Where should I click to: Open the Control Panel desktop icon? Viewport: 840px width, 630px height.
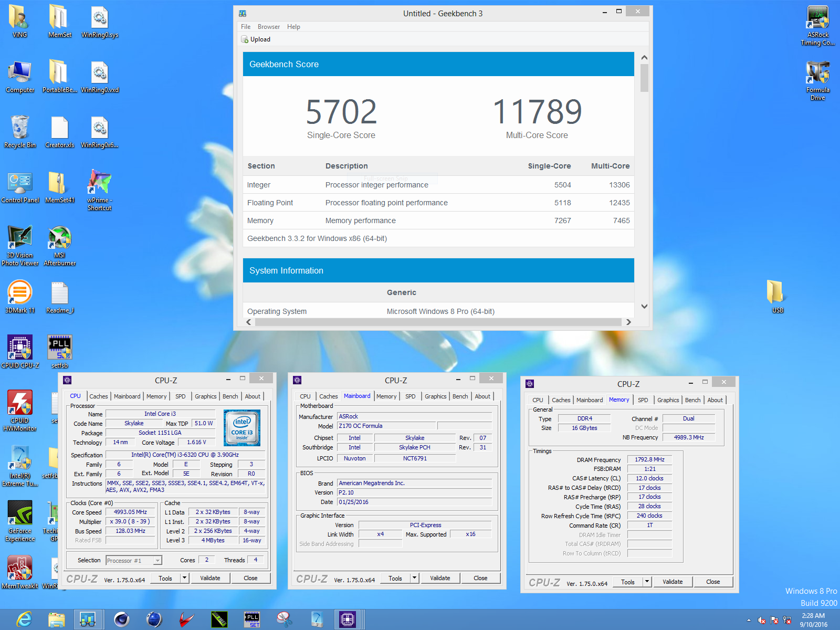pyautogui.click(x=19, y=187)
